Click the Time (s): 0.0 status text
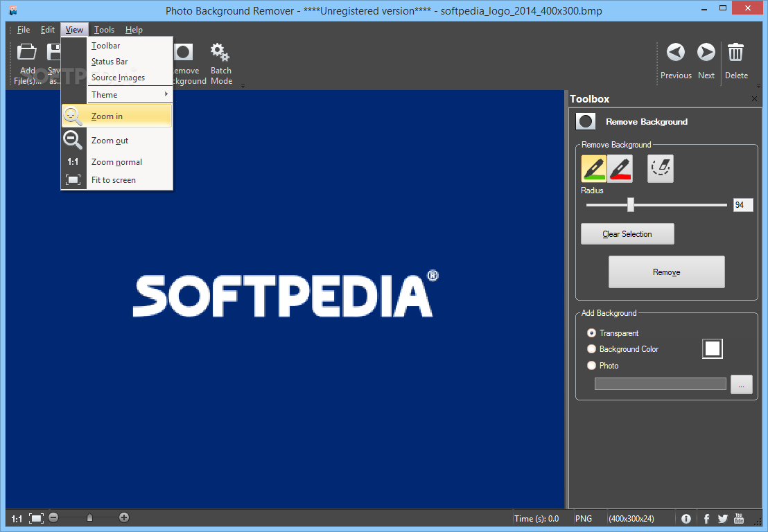This screenshot has height=532, width=768. click(x=536, y=519)
